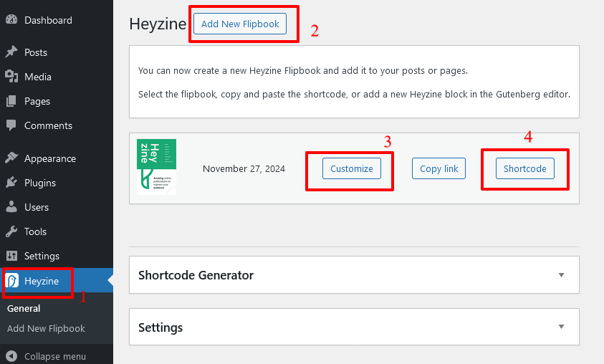Click 'You can now create' notice text
Viewport: 604px width, 364px height.
tap(303, 70)
